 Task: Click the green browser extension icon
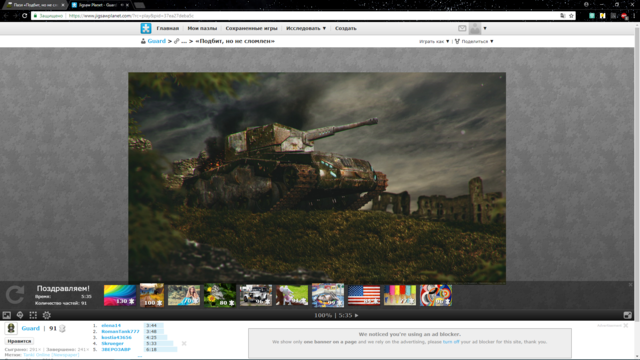592,16
